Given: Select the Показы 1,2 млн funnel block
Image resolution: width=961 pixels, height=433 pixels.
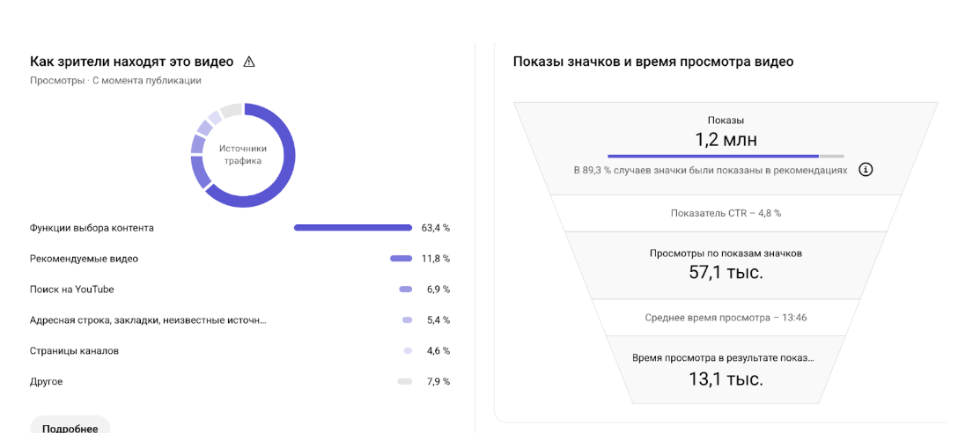Looking at the screenshot, I should click(x=725, y=132).
